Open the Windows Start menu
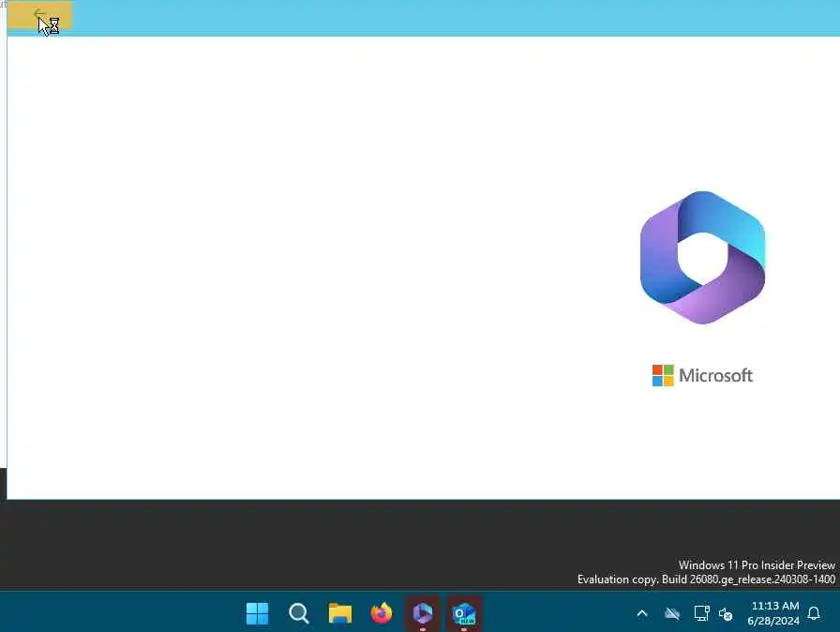Screen dimensions: 840x632 tap(257, 613)
